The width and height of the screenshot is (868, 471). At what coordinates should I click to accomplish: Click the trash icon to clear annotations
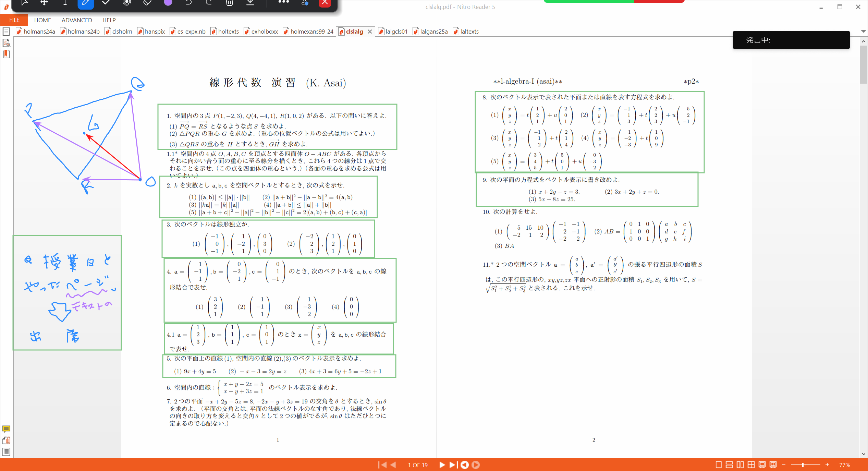pyautogui.click(x=230, y=3)
